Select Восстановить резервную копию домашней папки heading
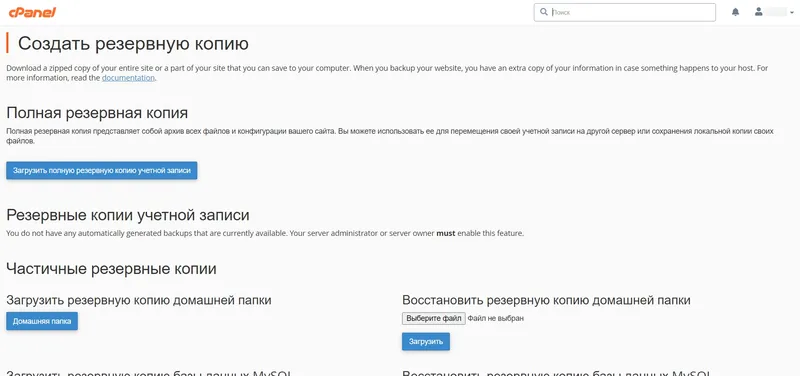 pyautogui.click(x=546, y=300)
